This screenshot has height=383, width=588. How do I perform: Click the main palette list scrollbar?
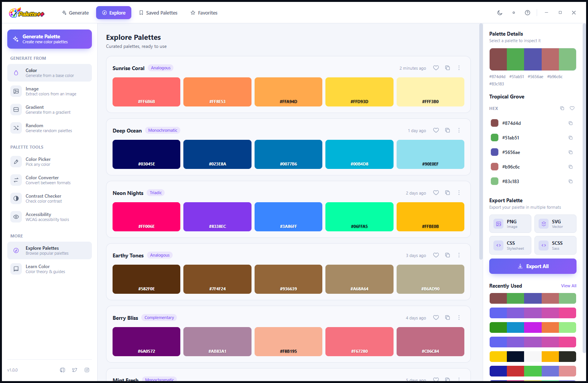(481, 142)
